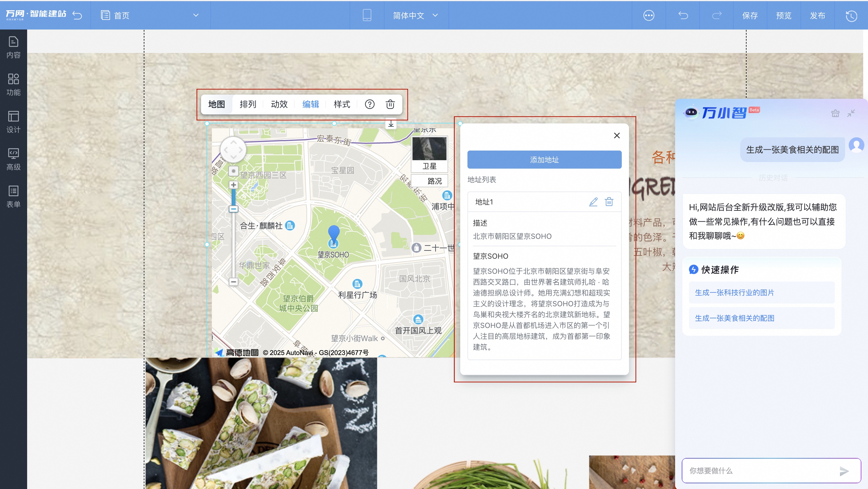This screenshot has width=868, height=489.
Task: Collapse the 万小智 assistant panel
Action: (851, 114)
